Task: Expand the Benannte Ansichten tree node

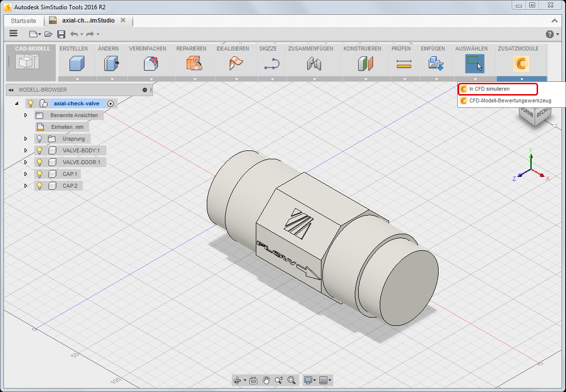Action: coord(25,115)
